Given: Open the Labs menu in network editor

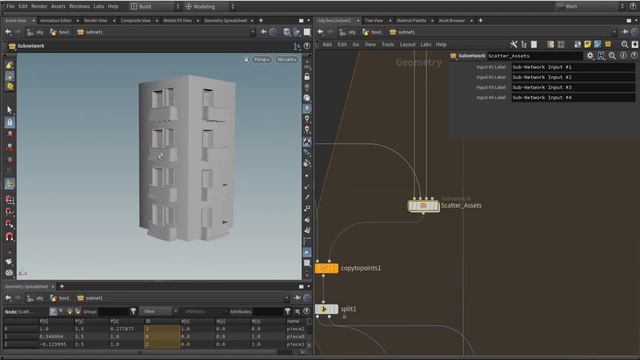Looking at the screenshot, I should pos(426,44).
